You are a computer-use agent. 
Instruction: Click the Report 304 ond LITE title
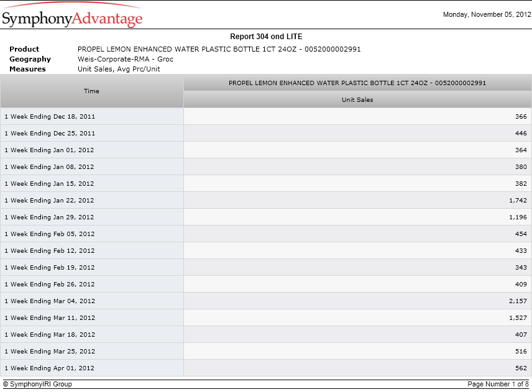coord(266,37)
